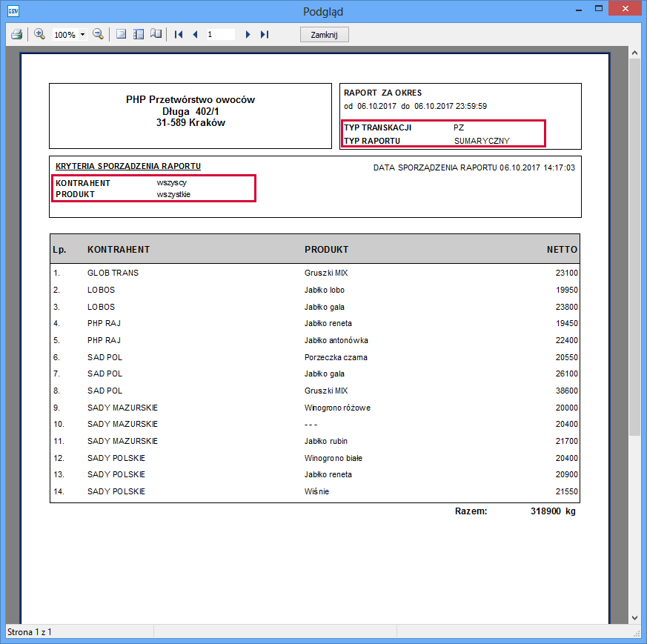Screen dimensions: 647x644
Task: Click the vertical scrollbar up arrow
Action: point(634,54)
